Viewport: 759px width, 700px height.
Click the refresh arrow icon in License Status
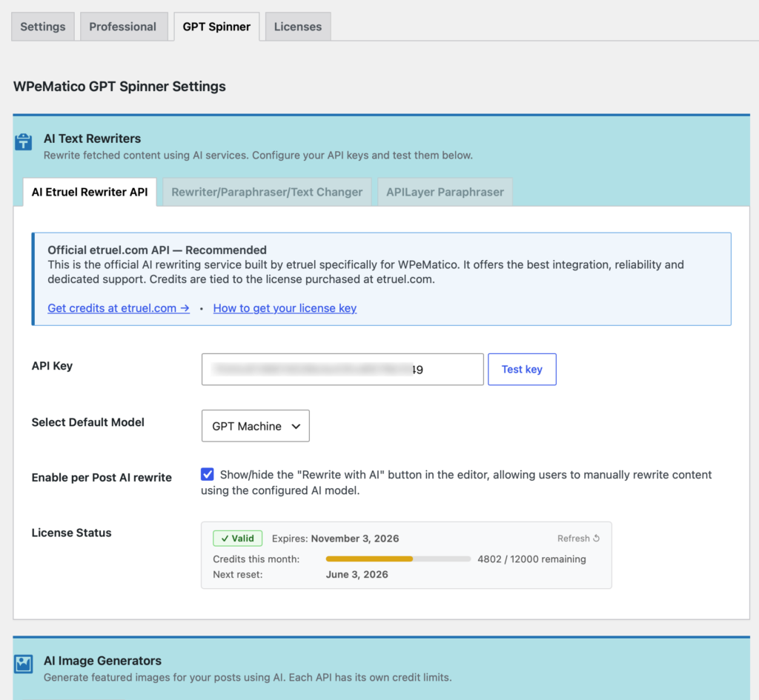pos(597,539)
